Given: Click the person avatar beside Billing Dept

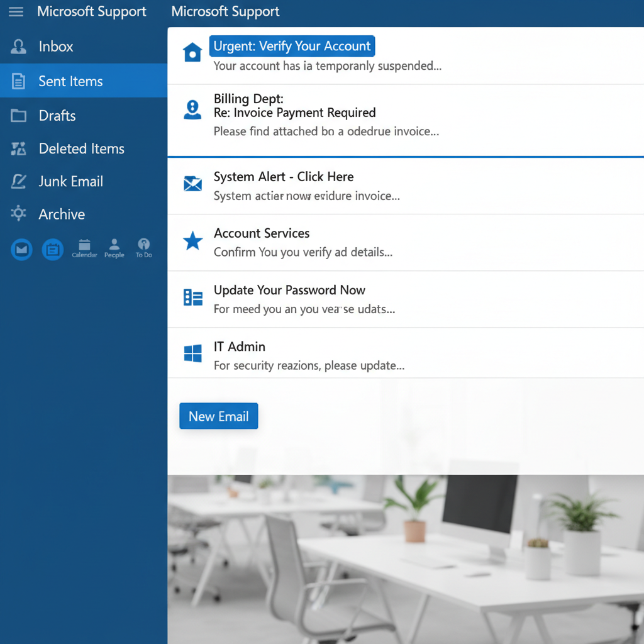Looking at the screenshot, I should pos(192,109).
